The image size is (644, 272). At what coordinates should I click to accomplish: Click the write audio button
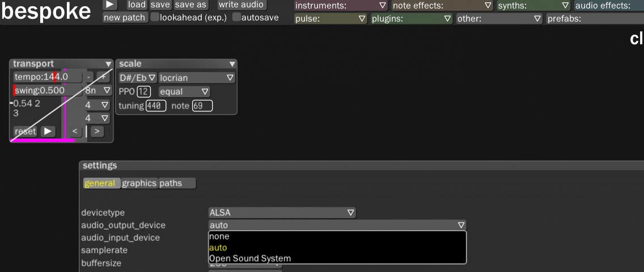[x=241, y=5]
